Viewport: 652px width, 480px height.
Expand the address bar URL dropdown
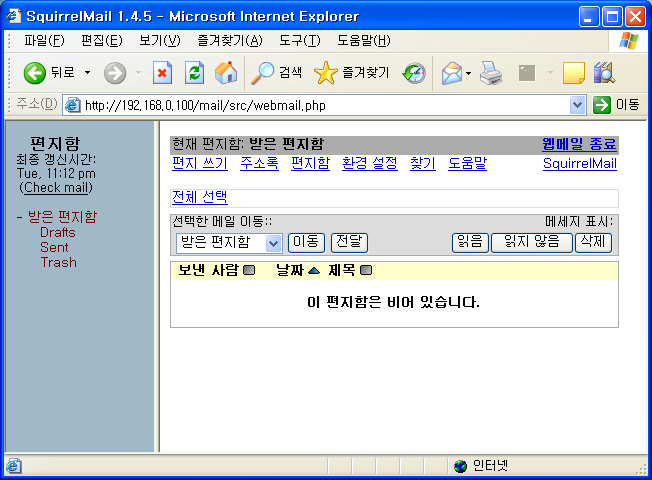pyautogui.click(x=578, y=105)
